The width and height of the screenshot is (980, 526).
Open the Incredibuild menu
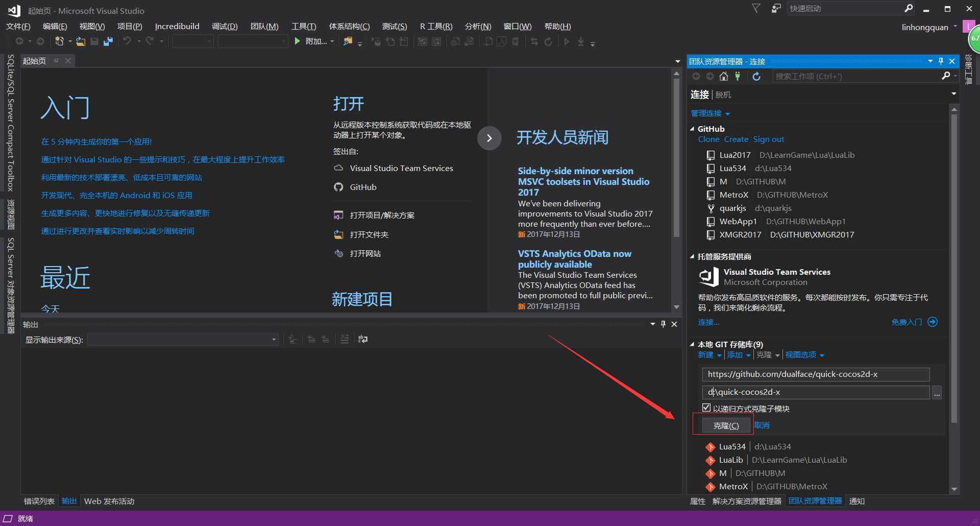177,27
